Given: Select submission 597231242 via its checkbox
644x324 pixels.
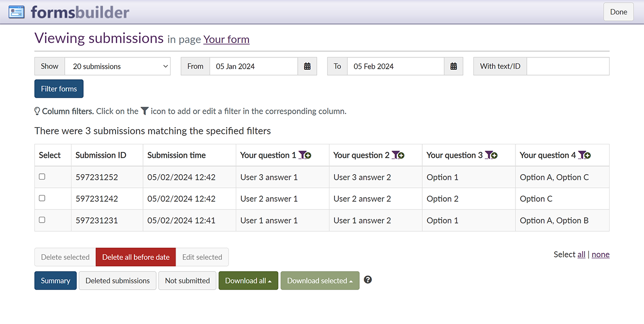Looking at the screenshot, I should tap(42, 198).
